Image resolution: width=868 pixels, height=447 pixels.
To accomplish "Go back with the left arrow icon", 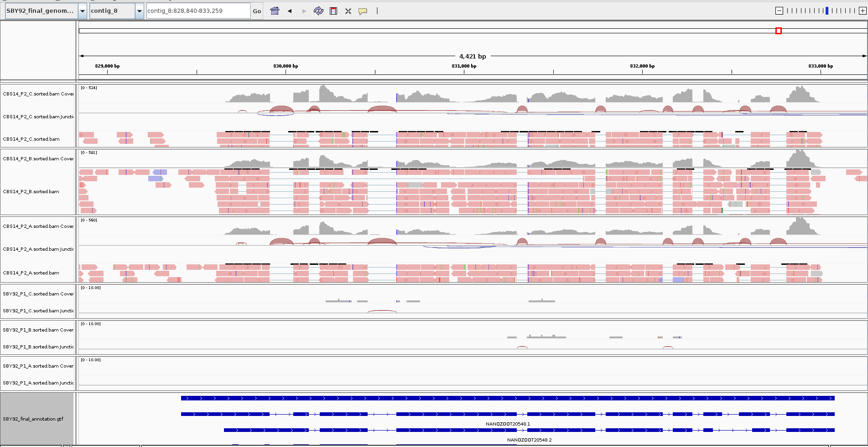I will 290,11.
